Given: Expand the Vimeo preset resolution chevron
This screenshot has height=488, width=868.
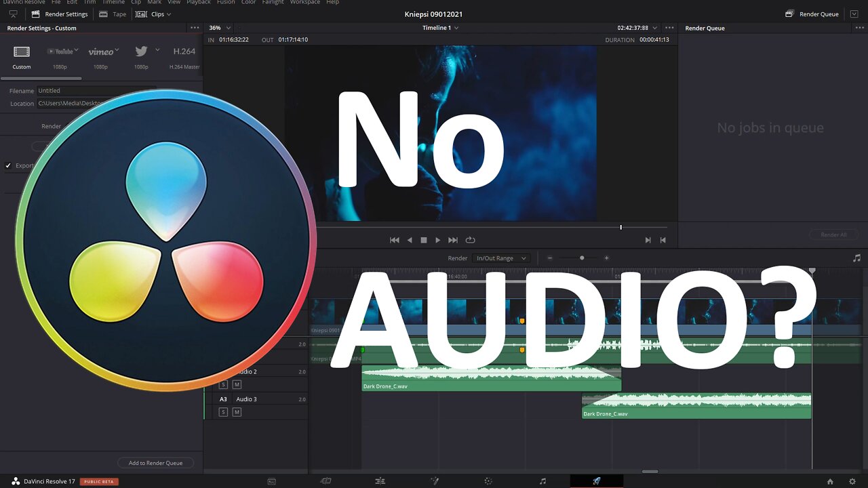Looking at the screenshot, I should point(117,49).
